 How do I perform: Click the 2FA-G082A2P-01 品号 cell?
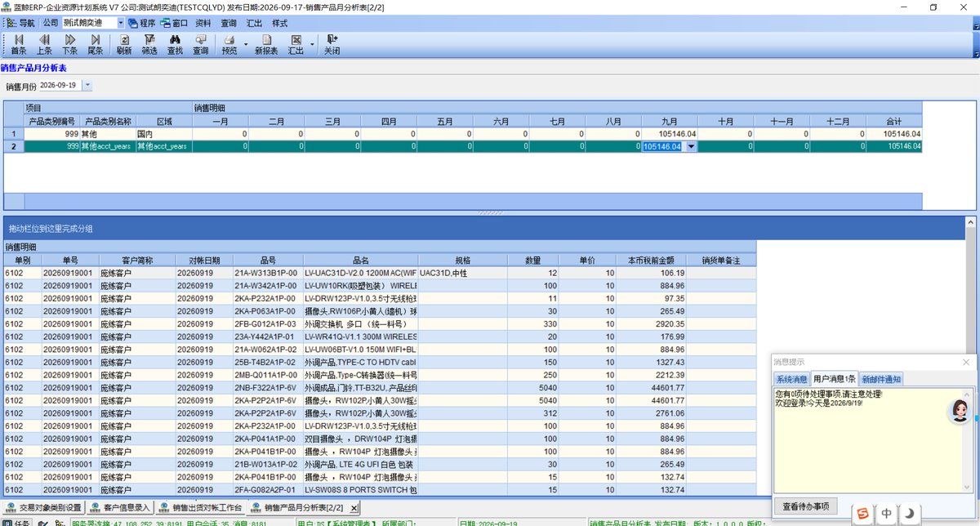[x=266, y=489]
